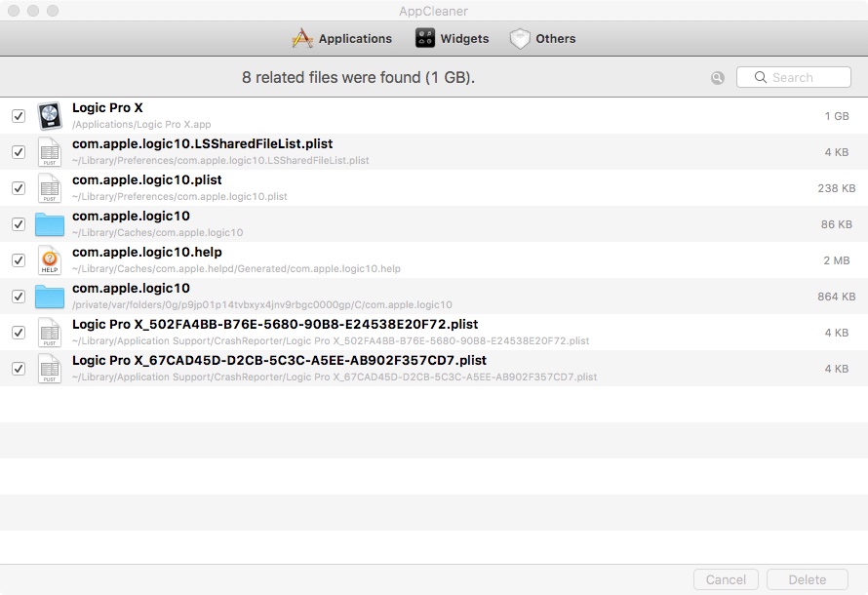Click the Cancel button
868x595 pixels.
tap(726, 579)
